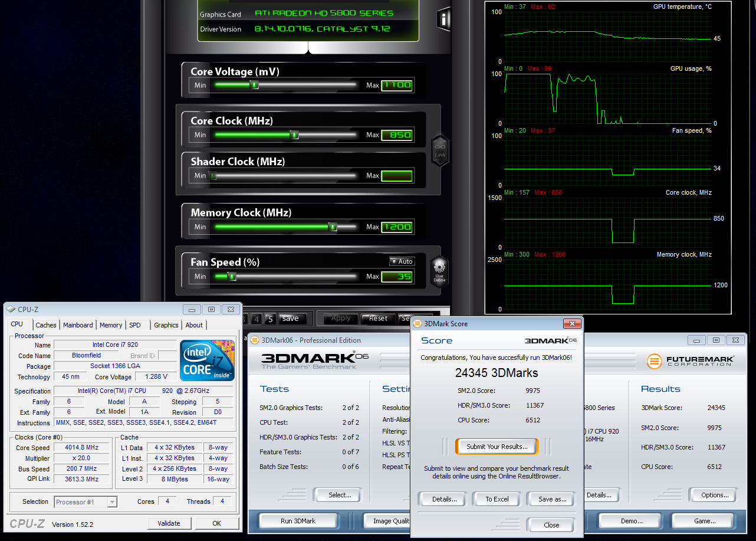Export score with To Excel button

pyautogui.click(x=497, y=499)
